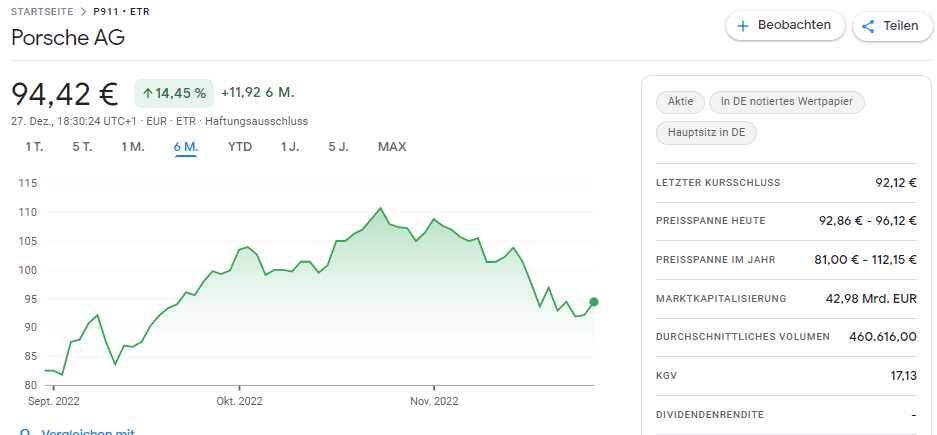This screenshot has height=435, width=937.
Task: Click the Nov. 2022 axis label
Action: (x=434, y=402)
